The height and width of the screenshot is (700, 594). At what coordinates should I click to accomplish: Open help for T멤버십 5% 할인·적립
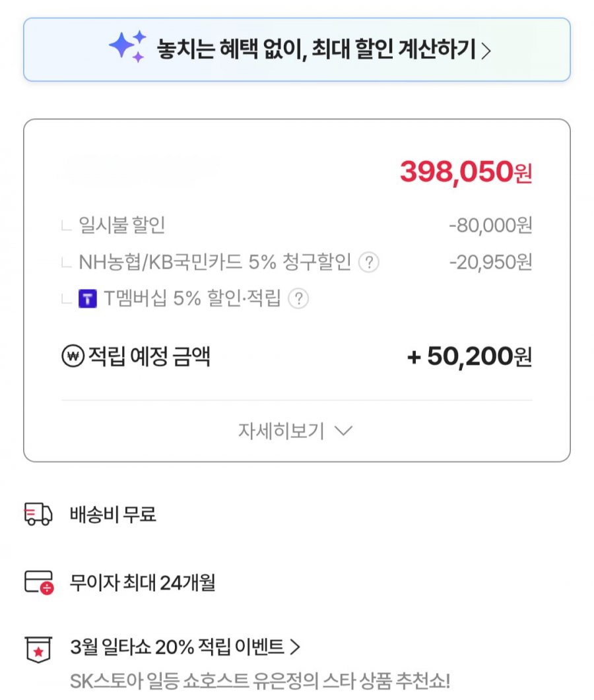pyautogui.click(x=298, y=300)
